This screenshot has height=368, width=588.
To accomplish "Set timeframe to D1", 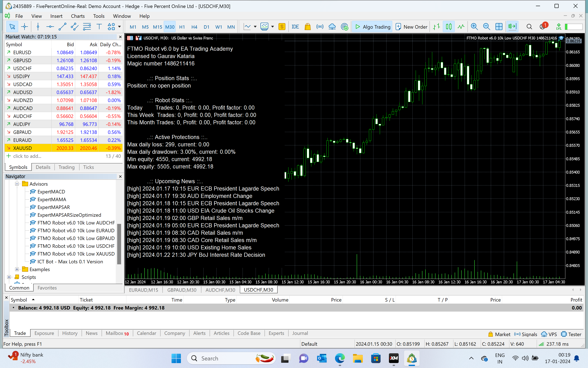I will tap(207, 27).
